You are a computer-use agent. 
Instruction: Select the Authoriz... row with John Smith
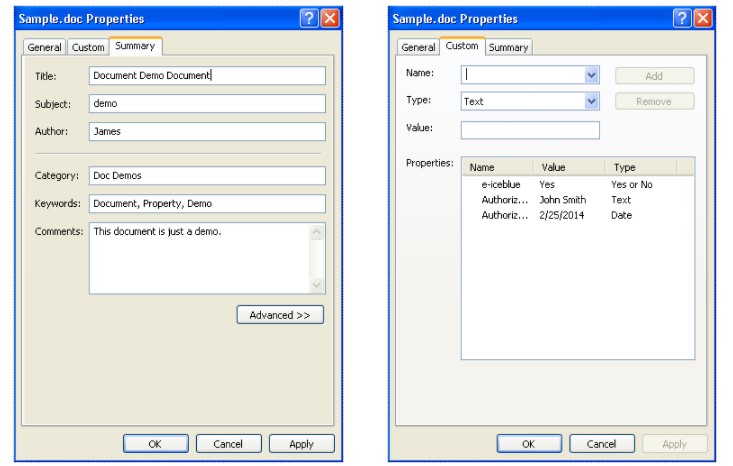(578, 200)
